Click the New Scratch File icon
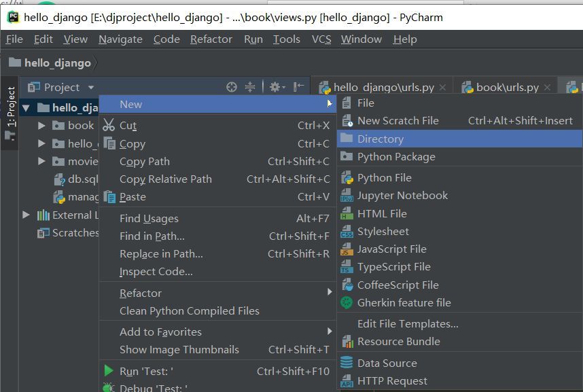 pyautogui.click(x=347, y=121)
